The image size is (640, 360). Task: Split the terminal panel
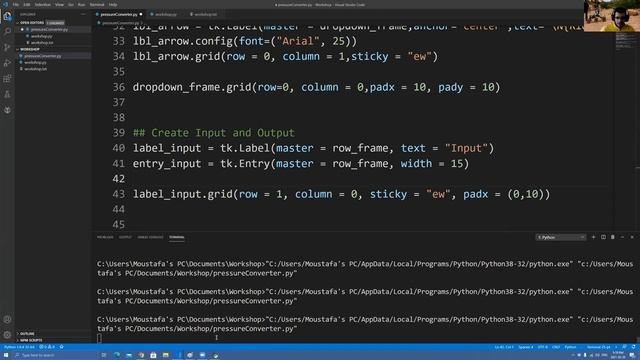pos(603,237)
